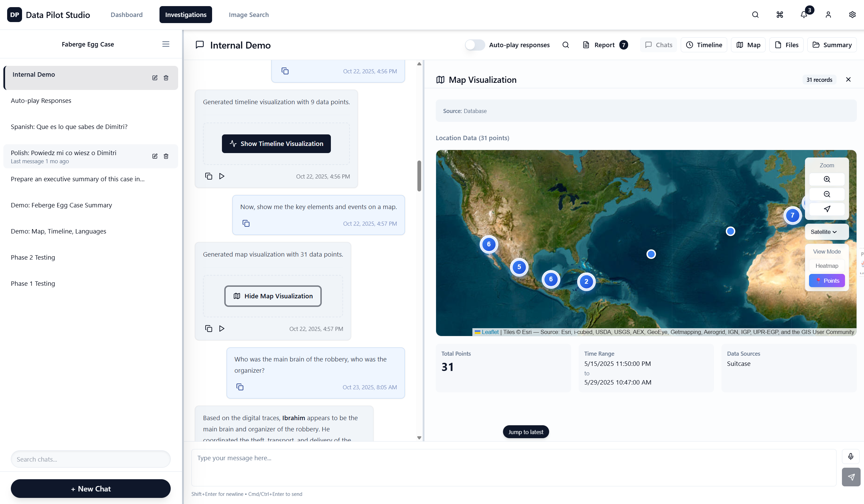Click Hide Map Visualization button
Screen dimensions: 864x504
pos(273,296)
